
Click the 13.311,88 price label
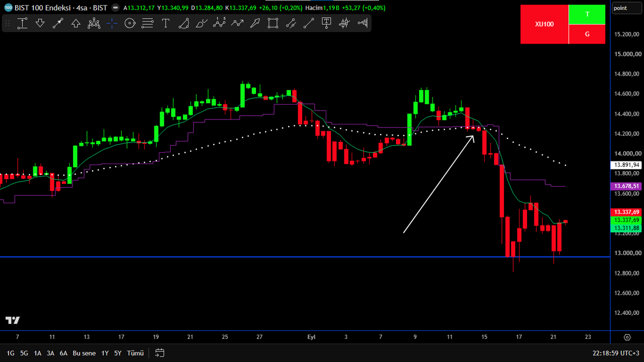point(626,228)
